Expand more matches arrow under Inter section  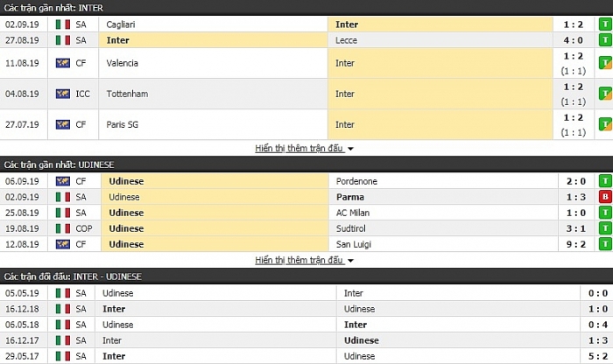coord(350,149)
